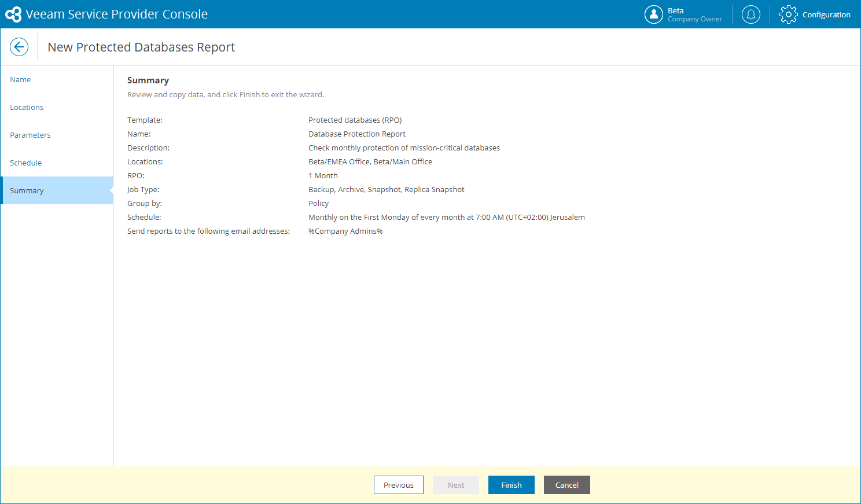This screenshot has width=861, height=504.
Task: Click the 1 Month RPO value
Action: point(323,175)
